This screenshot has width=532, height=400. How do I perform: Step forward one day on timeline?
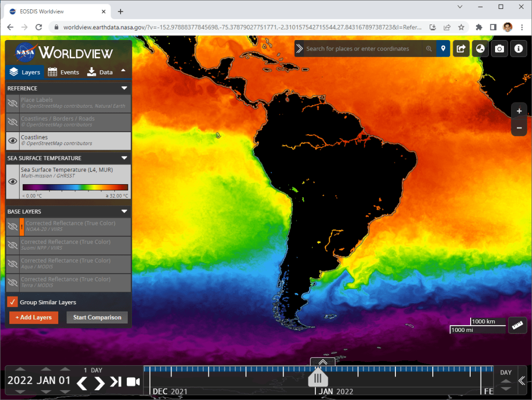coord(99,383)
